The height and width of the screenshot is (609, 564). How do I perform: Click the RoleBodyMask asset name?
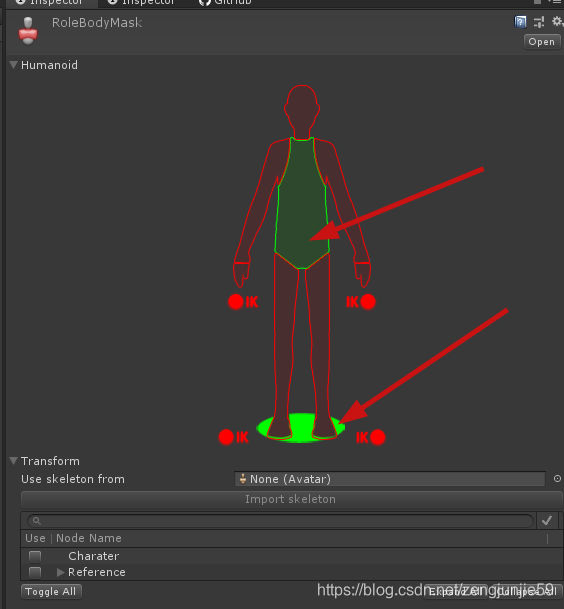(x=97, y=23)
